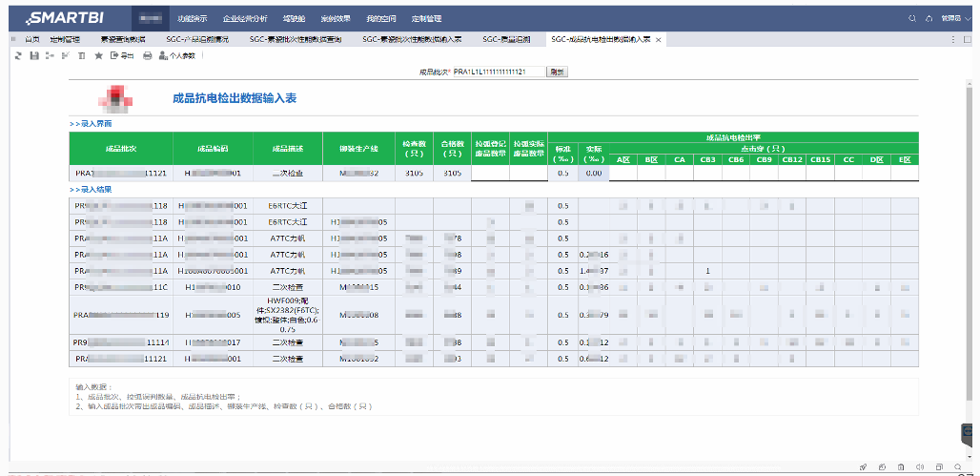Click the first E6RTC大江 description cell

pos(288,205)
